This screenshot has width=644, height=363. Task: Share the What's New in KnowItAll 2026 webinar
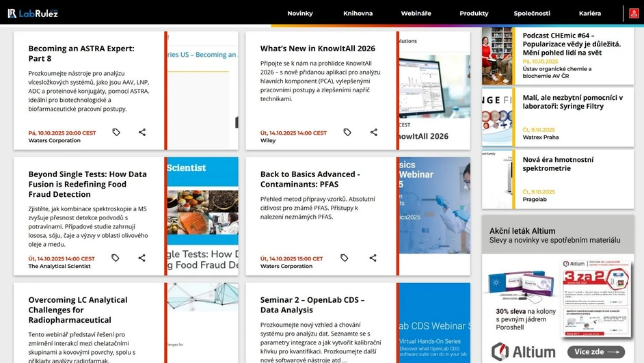click(x=374, y=132)
